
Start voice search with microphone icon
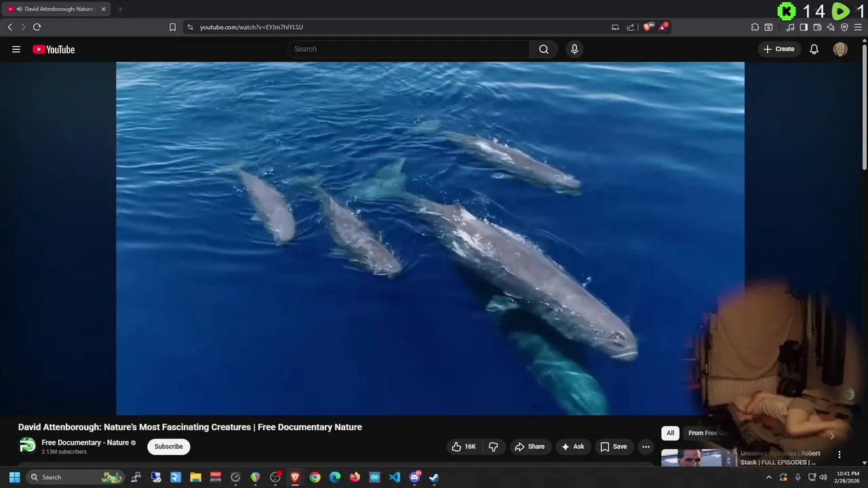[x=574, y=49]
